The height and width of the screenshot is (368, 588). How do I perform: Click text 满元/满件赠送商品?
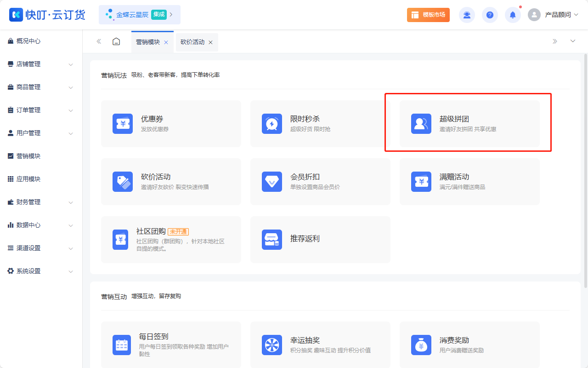coord(462,187)
